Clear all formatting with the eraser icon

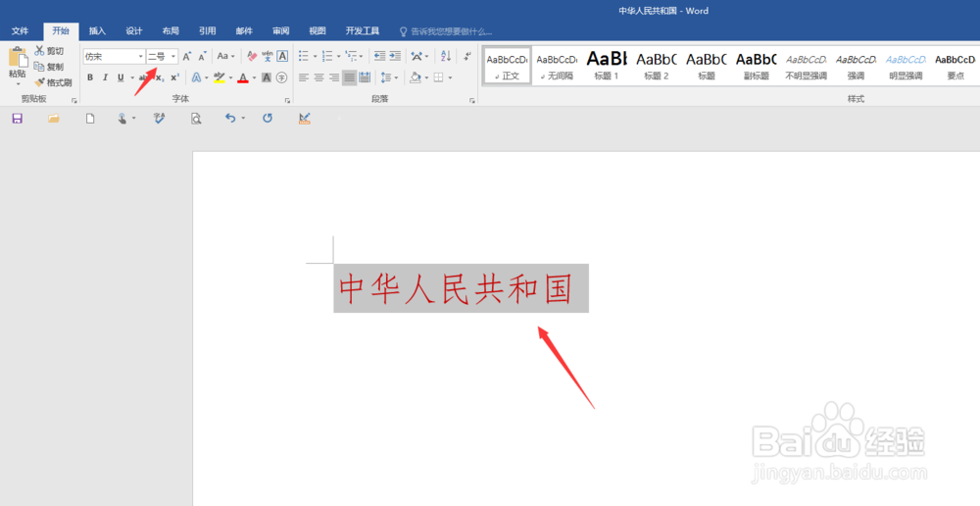[x=252, y=56]
